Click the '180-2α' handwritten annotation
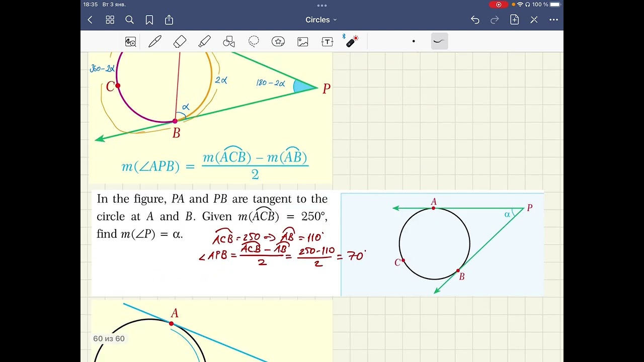Viewport: 644px width, 362px height. tap(271, 82)
